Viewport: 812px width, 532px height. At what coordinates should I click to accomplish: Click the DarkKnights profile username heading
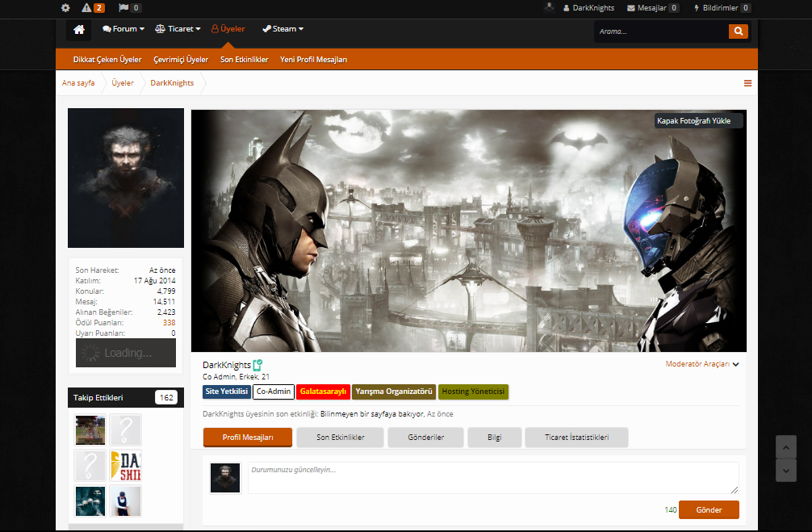227,365
